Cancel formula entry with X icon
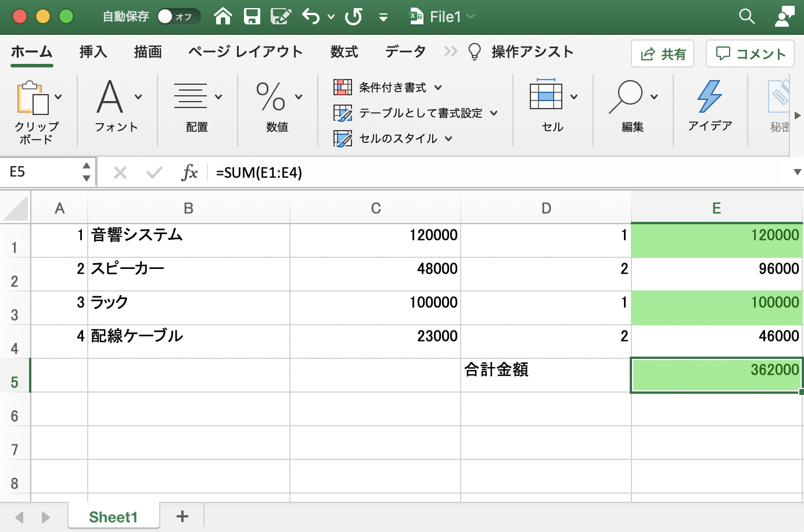The width and height of the screenshot is (804, 532). tap(120, 172)
